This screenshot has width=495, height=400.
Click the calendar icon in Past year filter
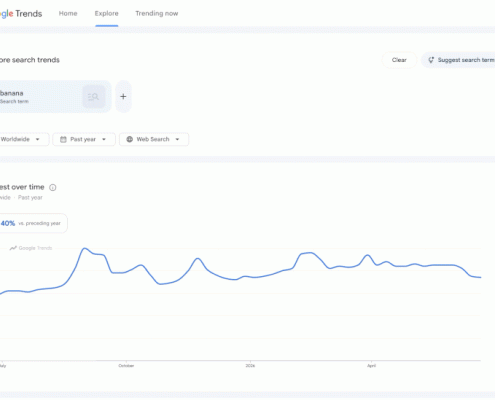click(x=63, y=139)
